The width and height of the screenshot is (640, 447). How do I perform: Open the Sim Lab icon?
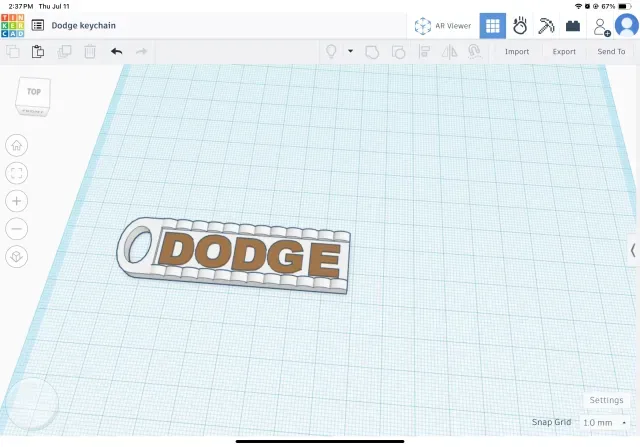point(520,26)
